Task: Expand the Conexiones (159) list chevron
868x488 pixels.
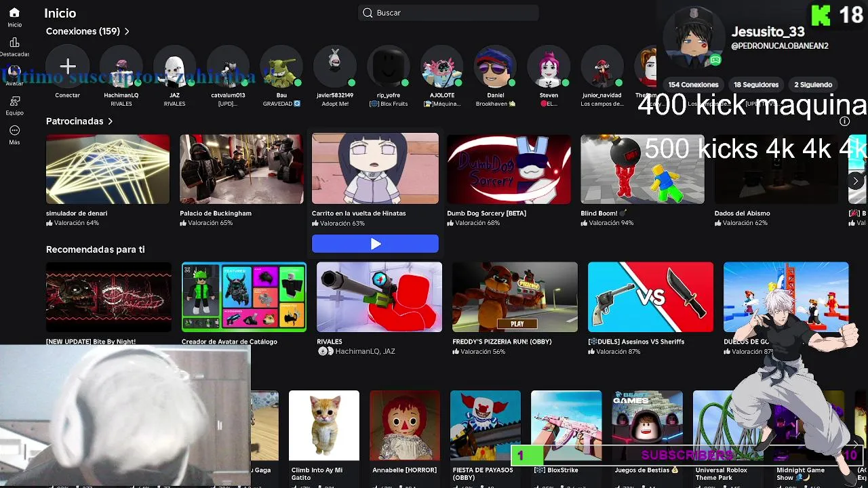Action: pyautogui.click(x=127, y=31)
